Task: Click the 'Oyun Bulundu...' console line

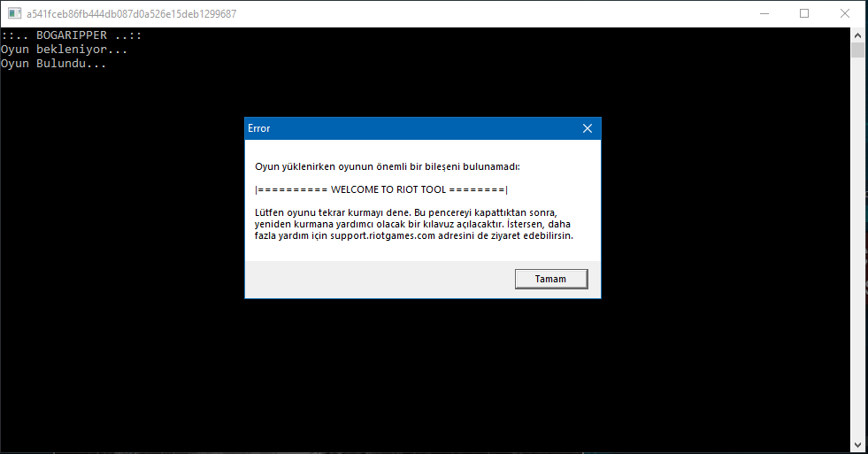Action: click(53, 64)
